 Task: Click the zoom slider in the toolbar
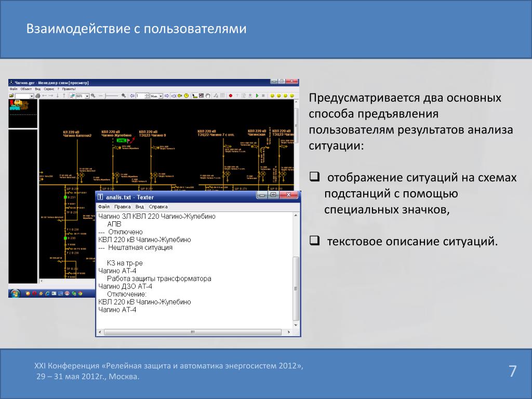pyautogui.click(x=108, y=96)
